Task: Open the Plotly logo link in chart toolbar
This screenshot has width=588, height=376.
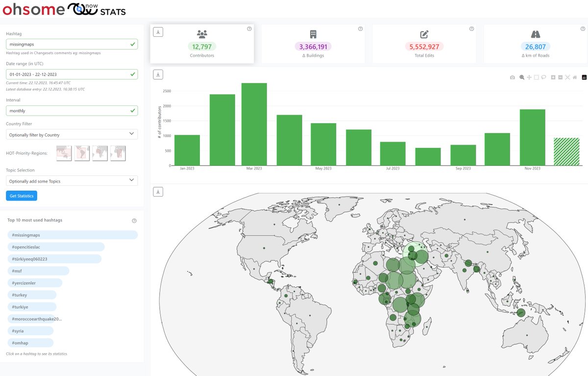Action: pyautogui.click(x=584, y=77)
